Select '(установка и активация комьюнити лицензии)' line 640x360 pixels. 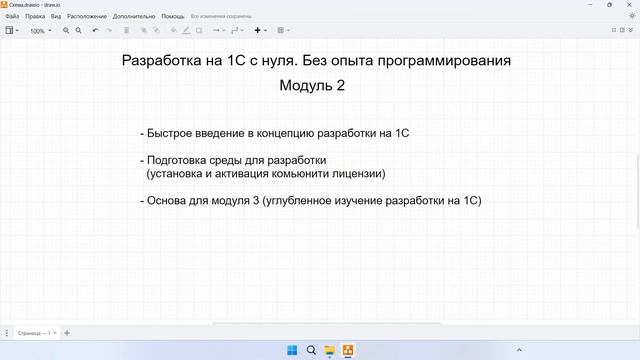pos(266,173)
